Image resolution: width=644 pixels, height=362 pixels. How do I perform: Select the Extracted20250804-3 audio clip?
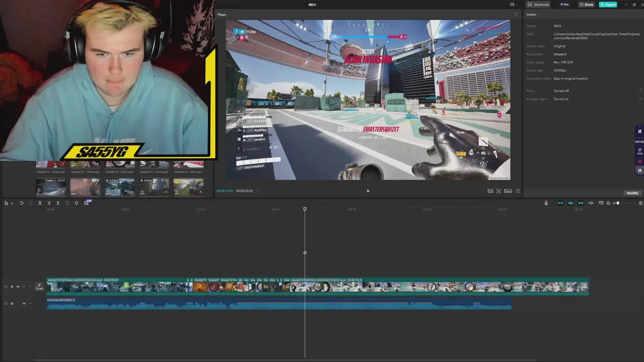pos(279,304)
